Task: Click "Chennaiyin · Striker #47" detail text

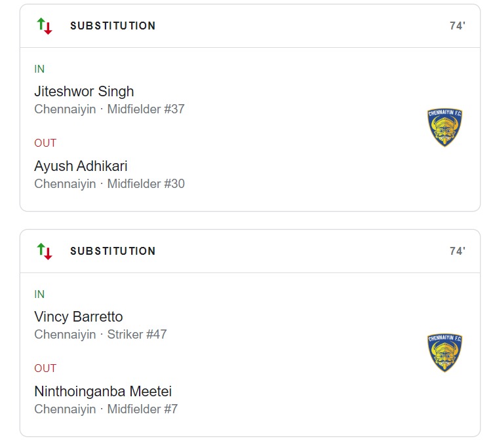Action: pos(100,335)
